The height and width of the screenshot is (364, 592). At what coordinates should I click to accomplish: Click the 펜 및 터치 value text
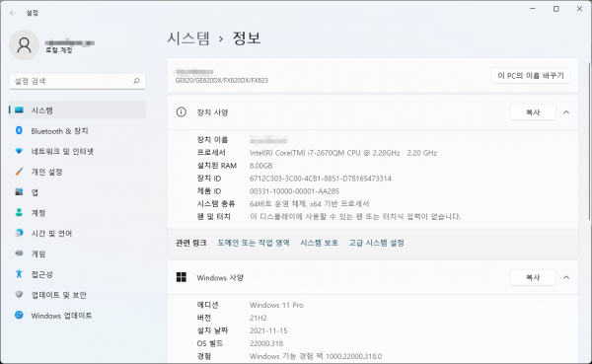click(355, 217)
